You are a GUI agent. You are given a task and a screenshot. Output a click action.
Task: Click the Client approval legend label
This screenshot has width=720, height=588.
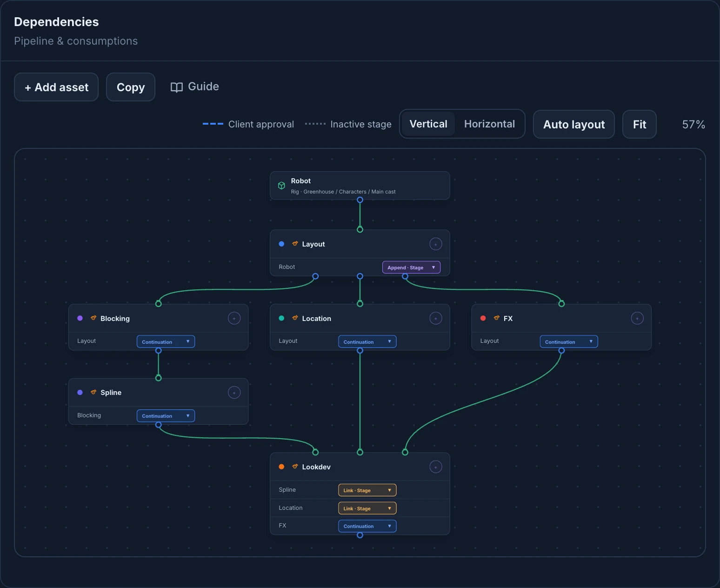pyautogui.click(x=261, y=124)
